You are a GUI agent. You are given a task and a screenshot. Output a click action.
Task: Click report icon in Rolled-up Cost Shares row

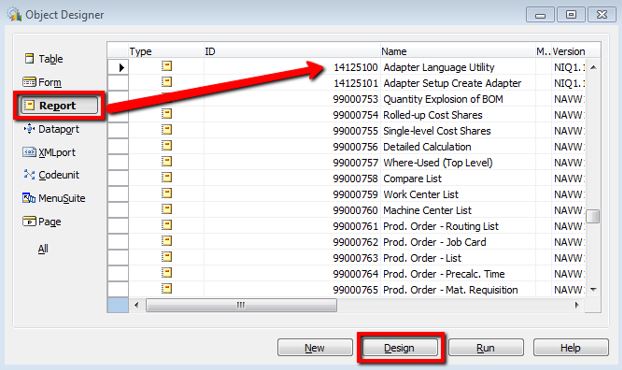167,114
